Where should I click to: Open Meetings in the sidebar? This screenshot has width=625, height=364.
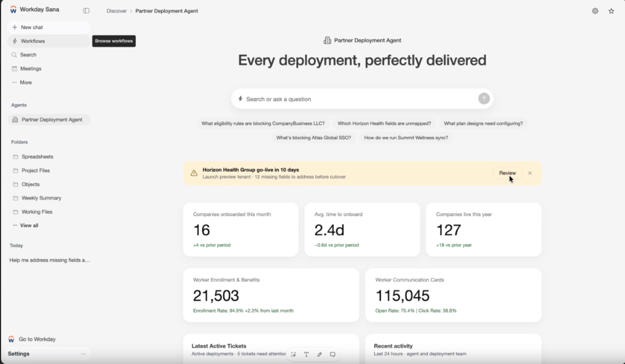coord(49,69)
